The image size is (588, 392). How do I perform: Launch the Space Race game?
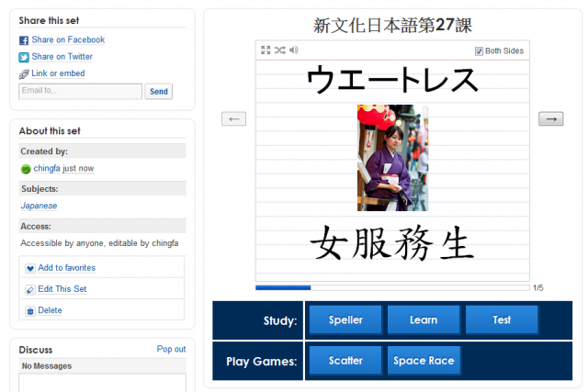pyautogui.click(x=424, y=361)
